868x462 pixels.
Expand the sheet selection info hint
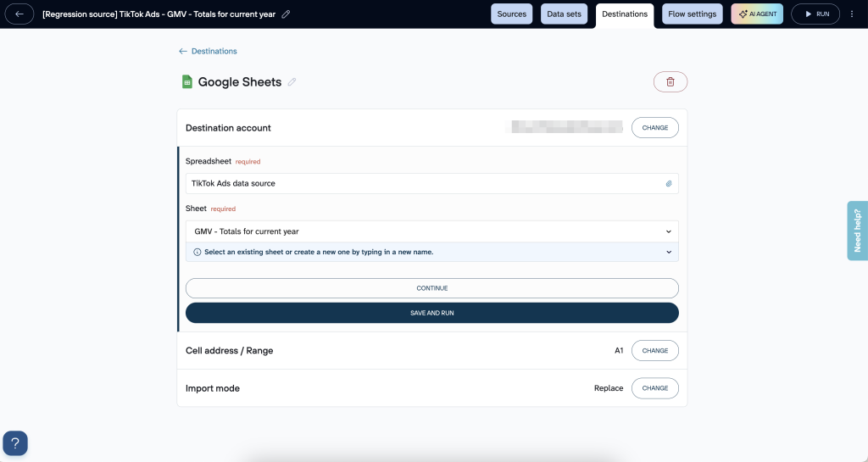[668, 252]
